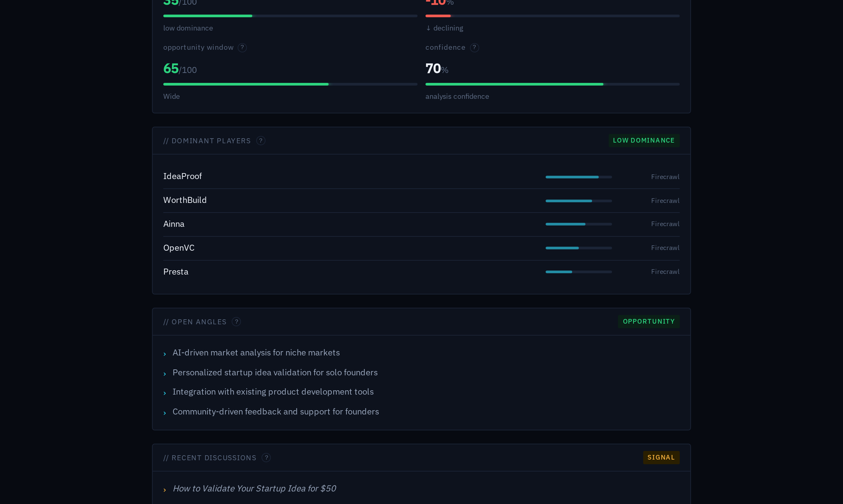This screenshot has width=843, height=504.
Task: Select the Presta player row
Action: pos(421,272)
